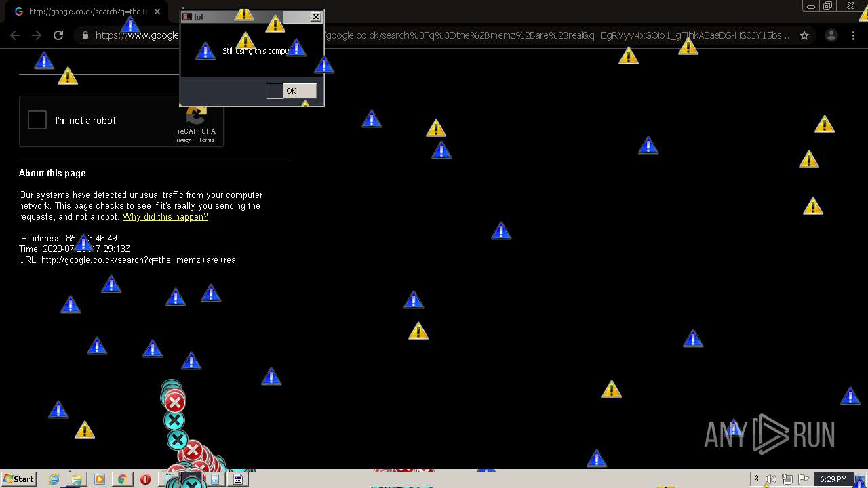Reload the current Google page
This screenshot has width=868, height=488.
tap(58, 35)
